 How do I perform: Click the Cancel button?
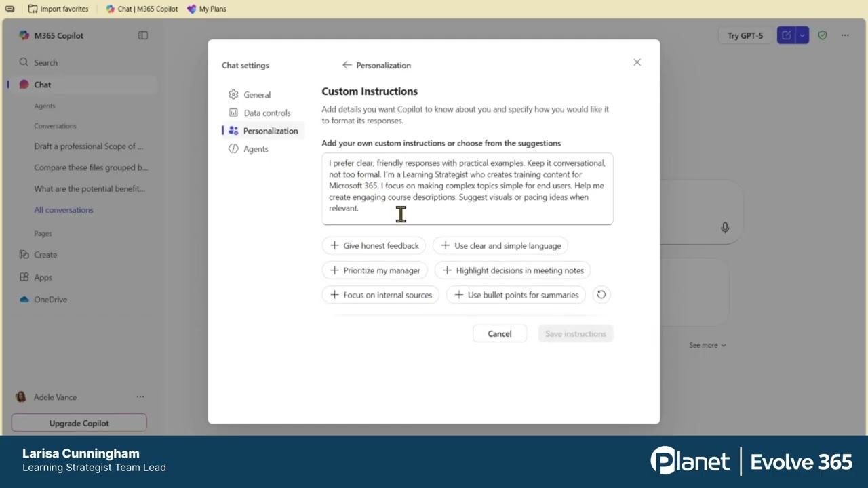(x=500, y=333)
